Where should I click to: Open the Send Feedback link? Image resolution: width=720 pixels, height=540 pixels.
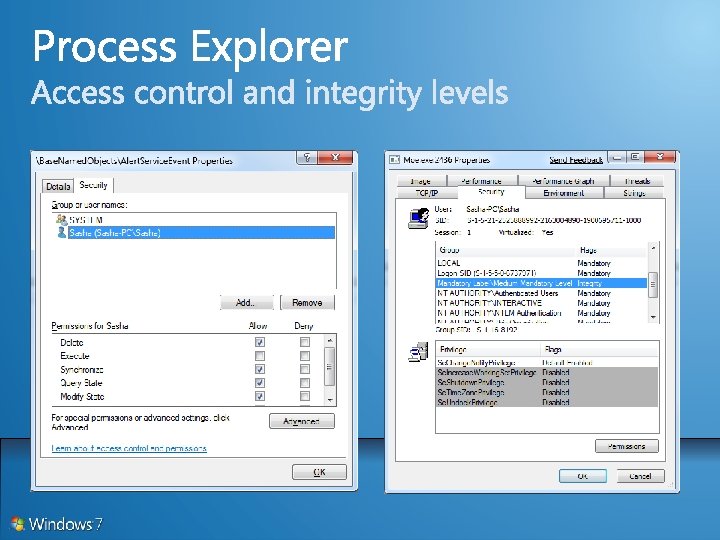click(576, 160)
